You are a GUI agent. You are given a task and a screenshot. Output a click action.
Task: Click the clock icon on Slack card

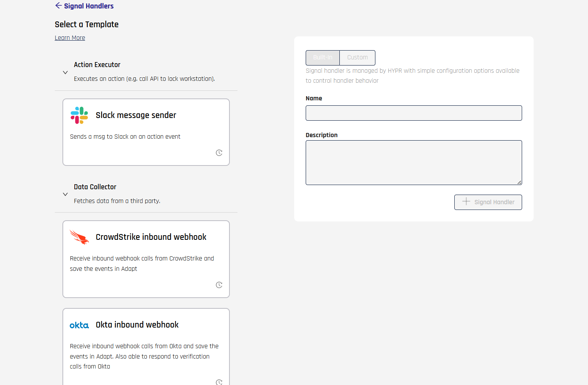click(219, 153)
